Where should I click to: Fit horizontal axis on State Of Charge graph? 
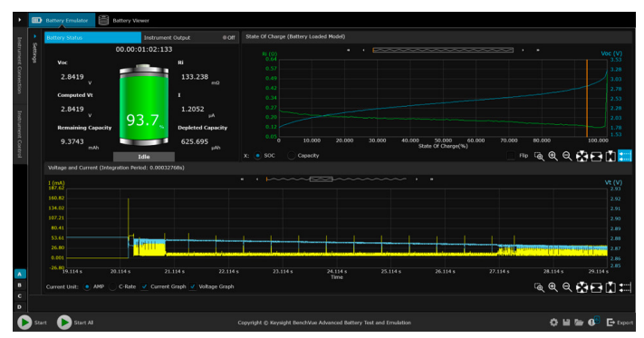coord(596,156)
